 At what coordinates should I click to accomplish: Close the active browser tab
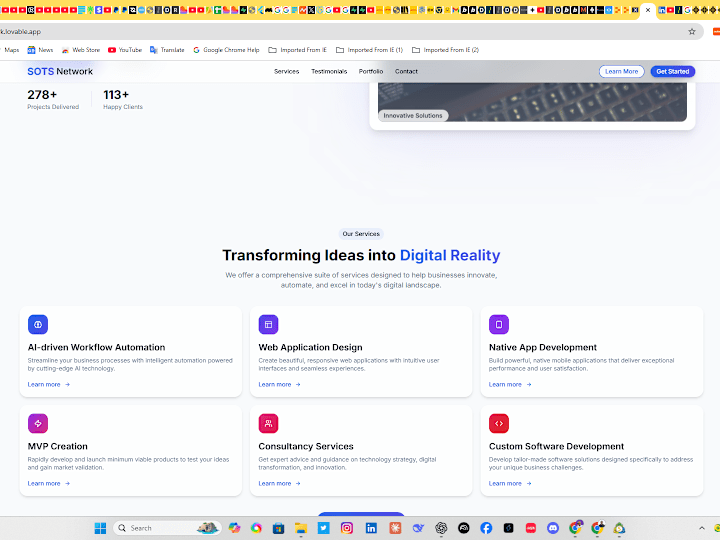(x=648, y=10)
